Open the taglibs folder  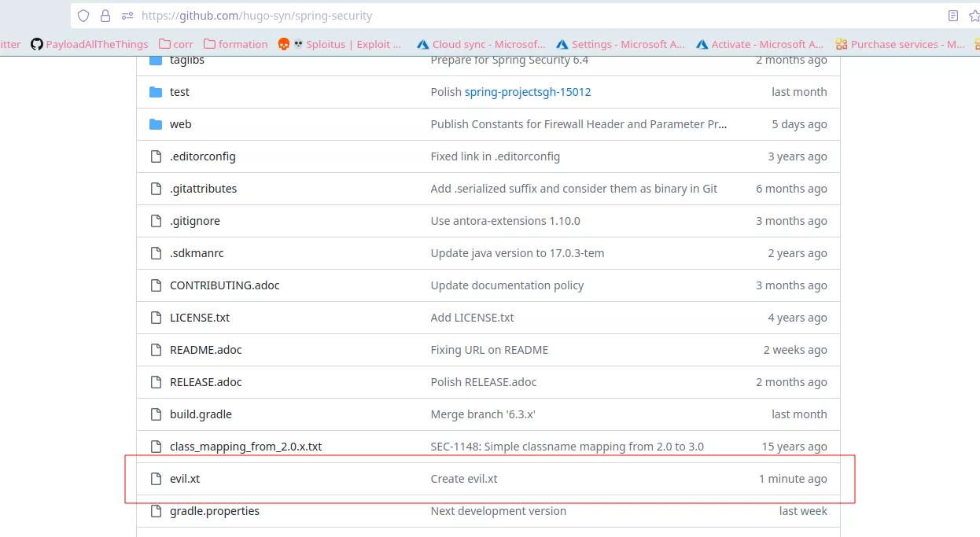pos(187,60)
